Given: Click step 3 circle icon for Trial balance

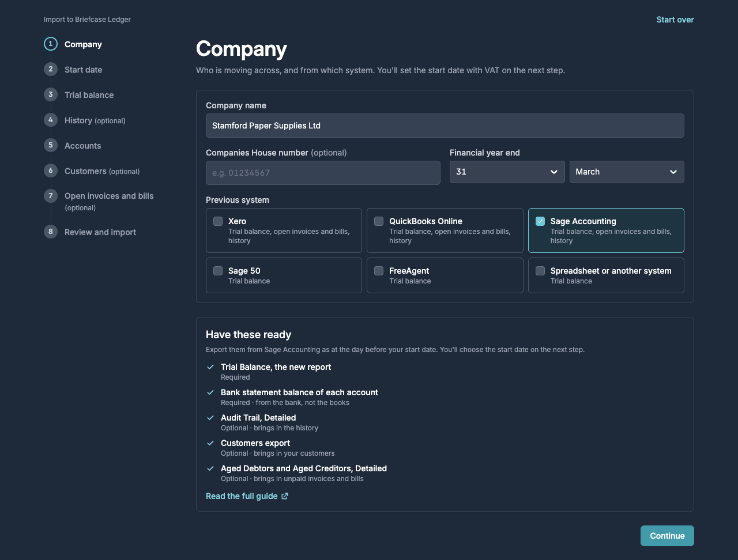Looking at the screenshot, I should click(51, 94).
